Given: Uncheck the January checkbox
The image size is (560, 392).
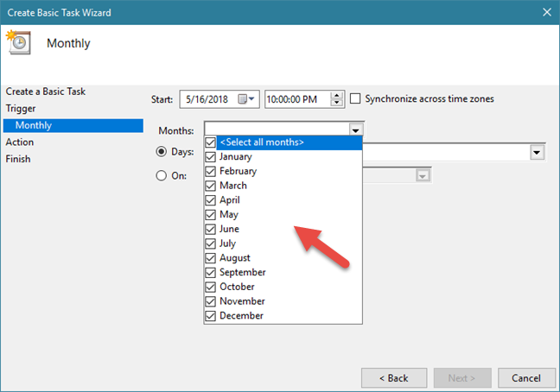Looking at the screenshot, I should click(210, 157).
